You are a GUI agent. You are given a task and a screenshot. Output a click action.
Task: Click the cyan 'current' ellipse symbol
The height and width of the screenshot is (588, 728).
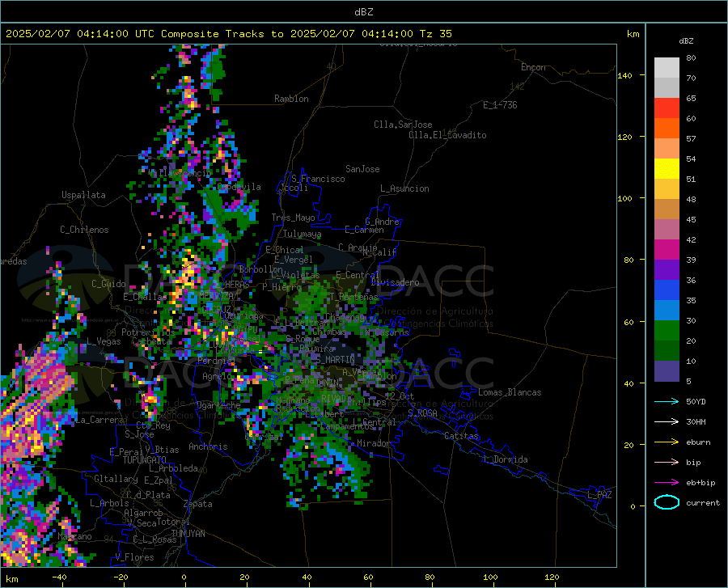pos(667,502)
